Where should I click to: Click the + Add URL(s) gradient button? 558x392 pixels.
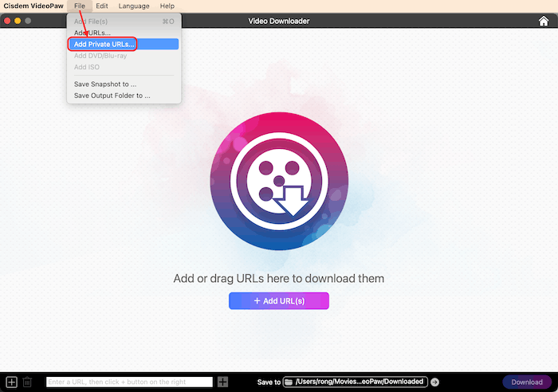pyautogui.click(x=279, y=300)
